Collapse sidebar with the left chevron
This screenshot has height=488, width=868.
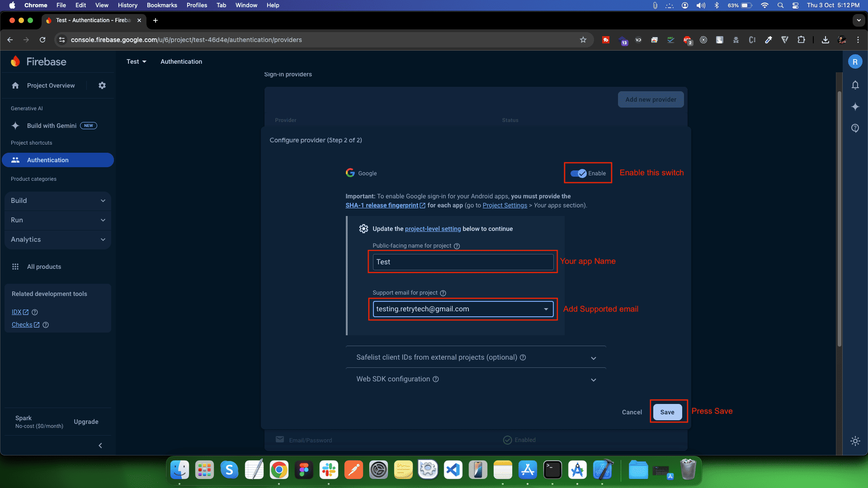pyautogui.click(x=100, y=446)
